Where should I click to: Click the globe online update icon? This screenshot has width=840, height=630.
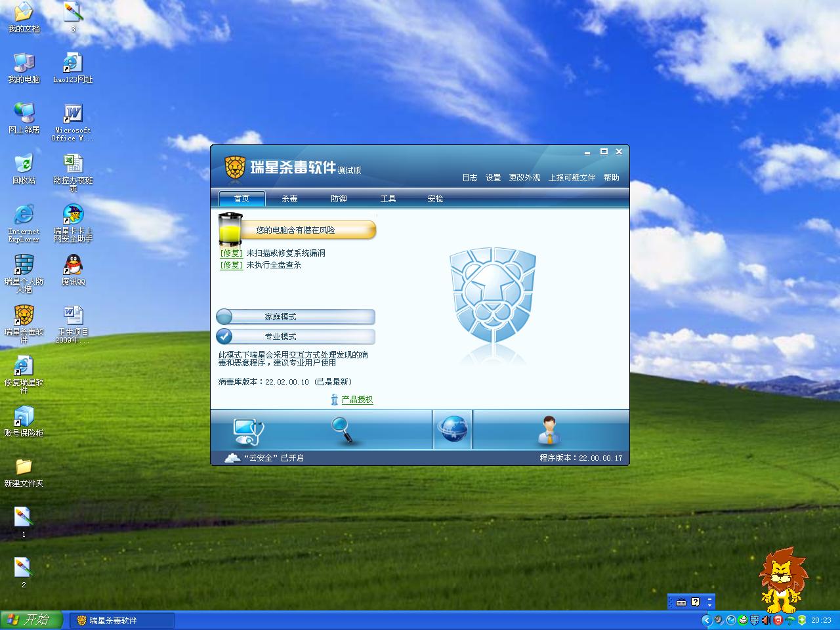[453, 430]
